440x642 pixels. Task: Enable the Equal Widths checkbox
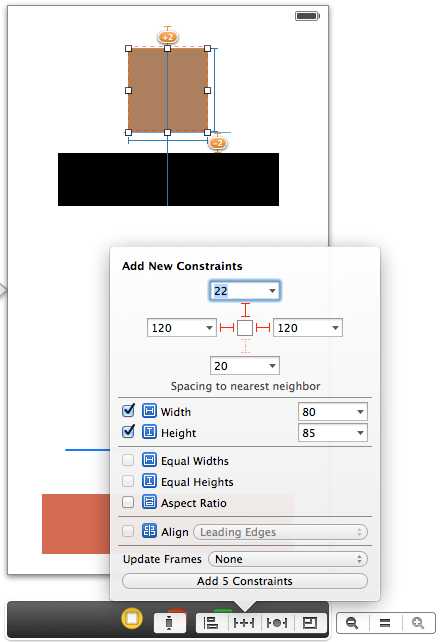click(128, 460)
